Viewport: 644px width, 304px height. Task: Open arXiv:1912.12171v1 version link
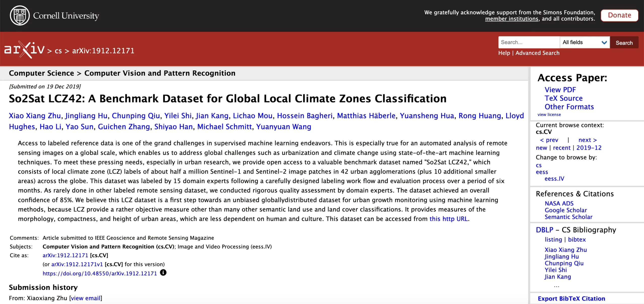click(77, 264)
